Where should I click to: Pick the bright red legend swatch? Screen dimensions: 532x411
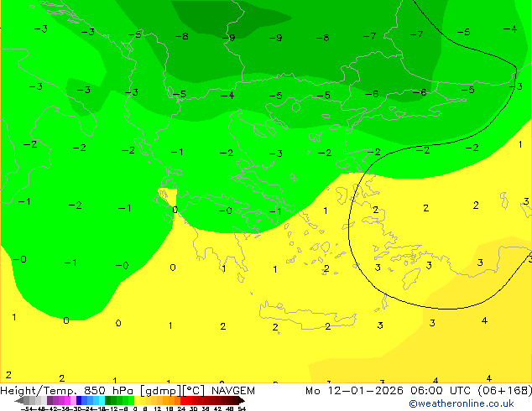point(183,400)
